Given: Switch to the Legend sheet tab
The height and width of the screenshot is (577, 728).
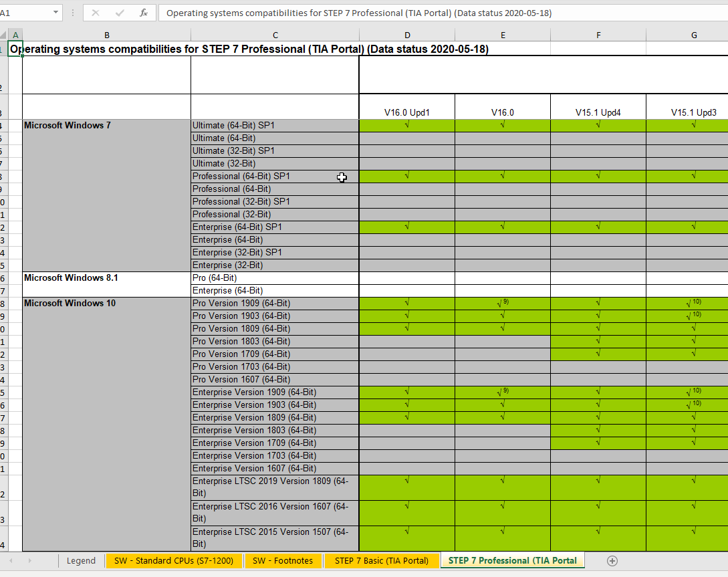Looking at the screenshot, I should (x=81, y=561).
